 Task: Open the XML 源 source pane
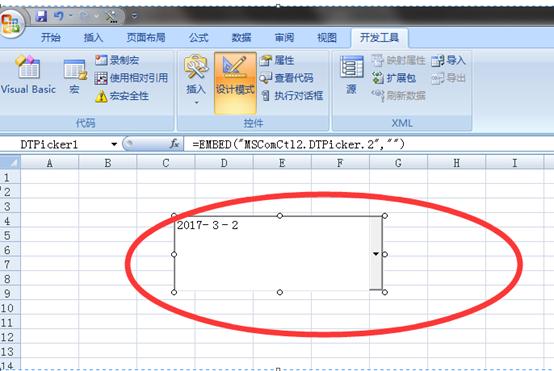pos(351,75)
